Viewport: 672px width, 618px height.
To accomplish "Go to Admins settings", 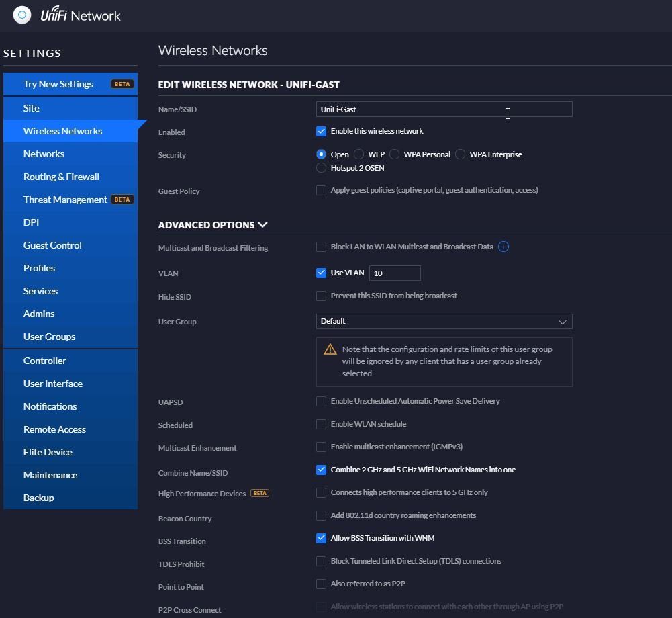I will point(70,314).
